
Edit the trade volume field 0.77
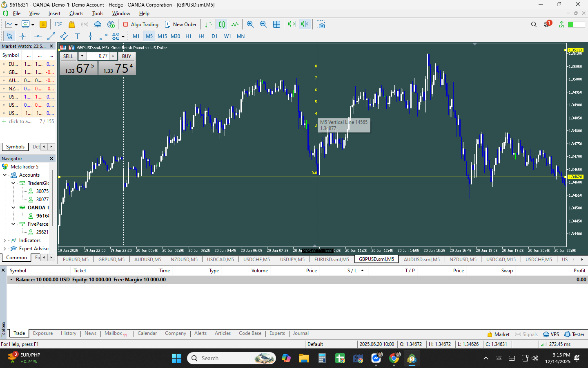pyautogui.click(x=98, y=56)
